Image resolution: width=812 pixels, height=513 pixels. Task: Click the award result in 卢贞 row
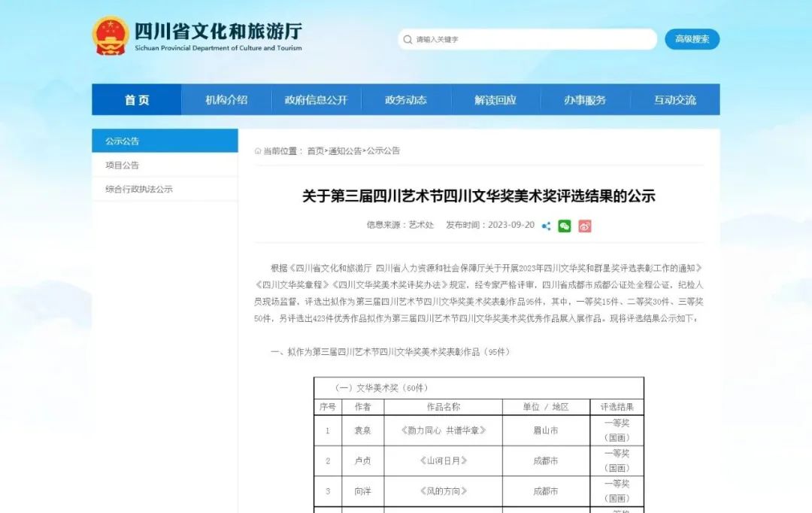coord(617,460)
